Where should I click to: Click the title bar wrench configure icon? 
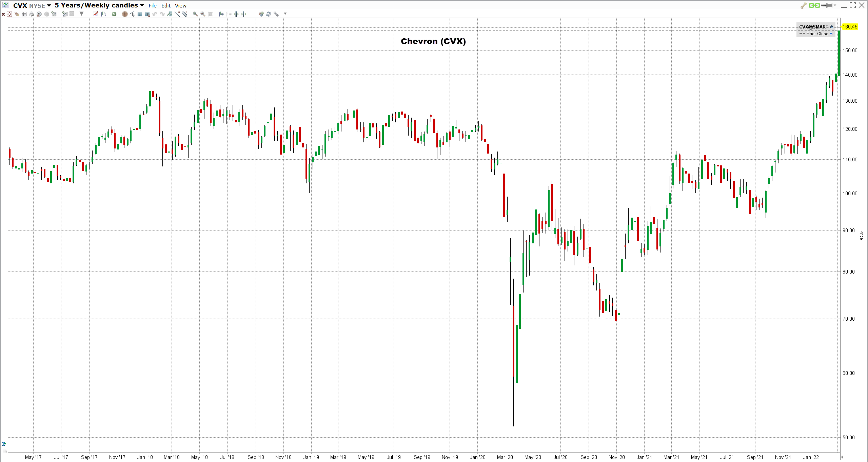tap(804, 5)
